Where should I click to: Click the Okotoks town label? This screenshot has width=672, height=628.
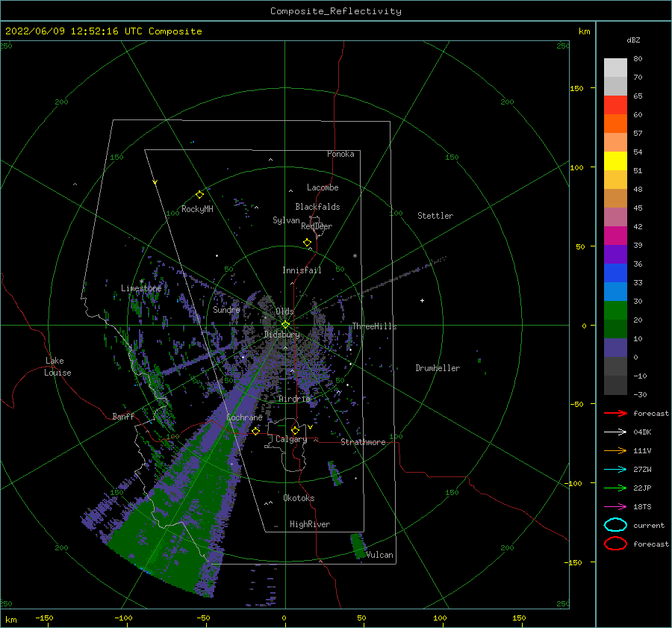pyautogui.click(x=299, y=498)
